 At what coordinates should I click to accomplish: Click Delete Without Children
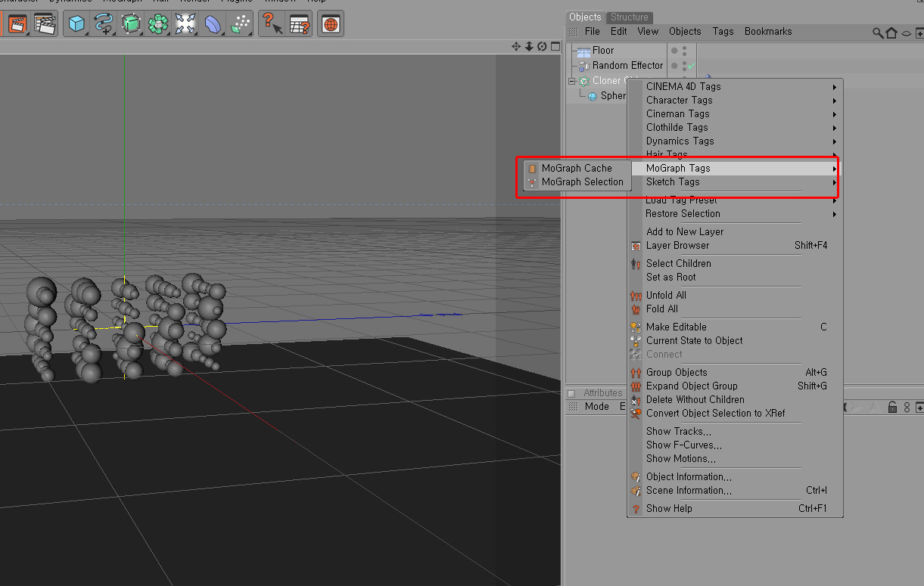click(x=735, y=399)
